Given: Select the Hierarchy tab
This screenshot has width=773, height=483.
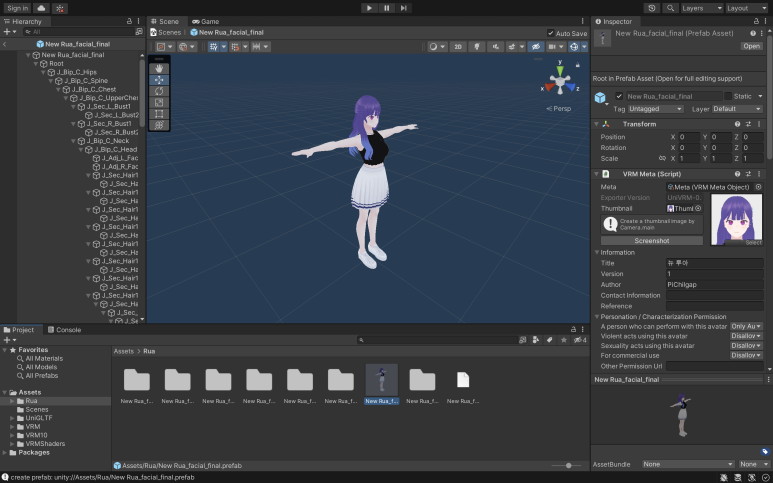Looking at the screenshot, I should click(x=23, y=21).
